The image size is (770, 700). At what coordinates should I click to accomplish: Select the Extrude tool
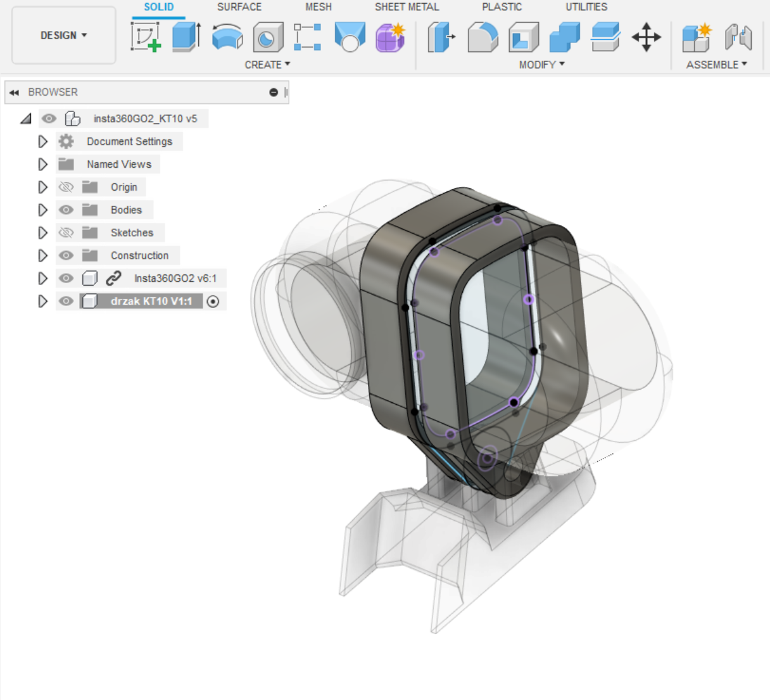pyautogui.click(x=186, y=37)
